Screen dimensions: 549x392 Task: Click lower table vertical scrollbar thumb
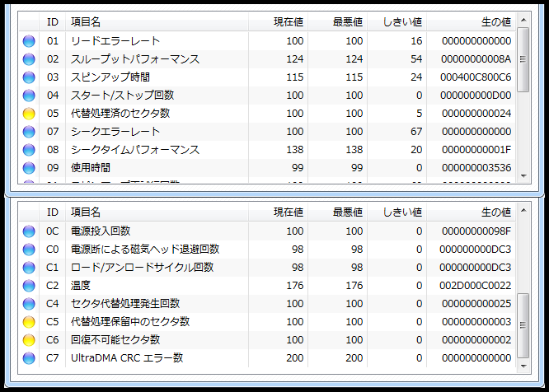[523, 325]
